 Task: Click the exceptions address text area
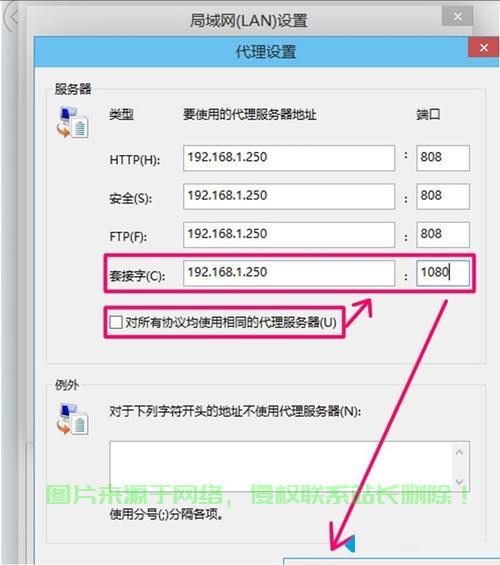[281, 466]
